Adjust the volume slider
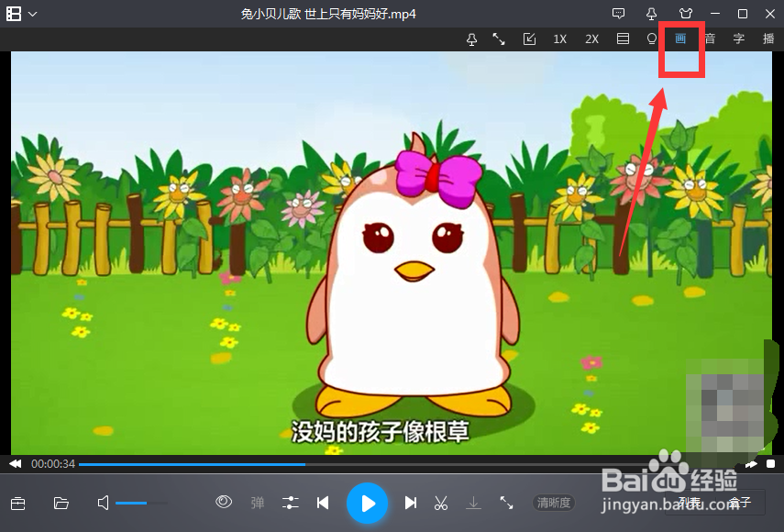 pos(141,503)
